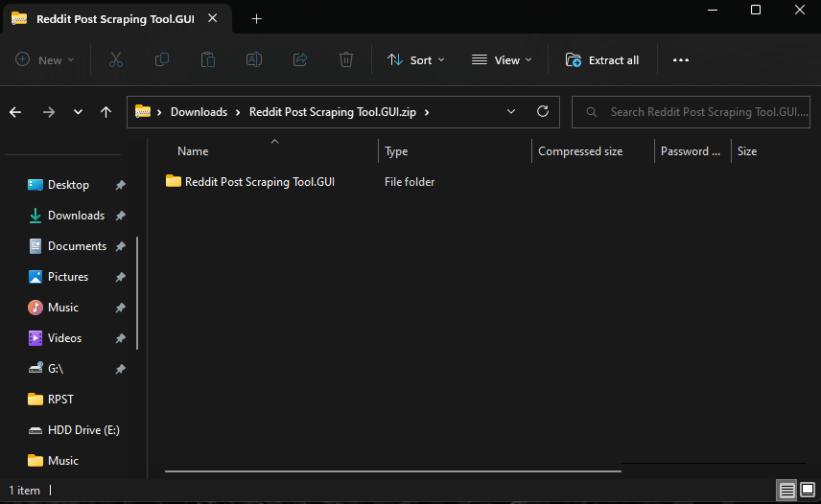Open the RPST folder in sidebar
Viewport: 821px width, 504px height.
tap(60, 400)
